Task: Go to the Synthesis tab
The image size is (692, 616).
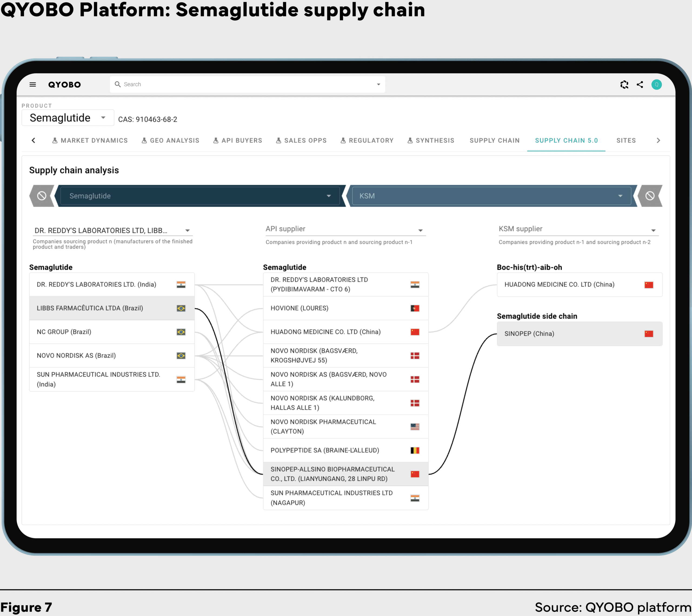Action: 431,140
